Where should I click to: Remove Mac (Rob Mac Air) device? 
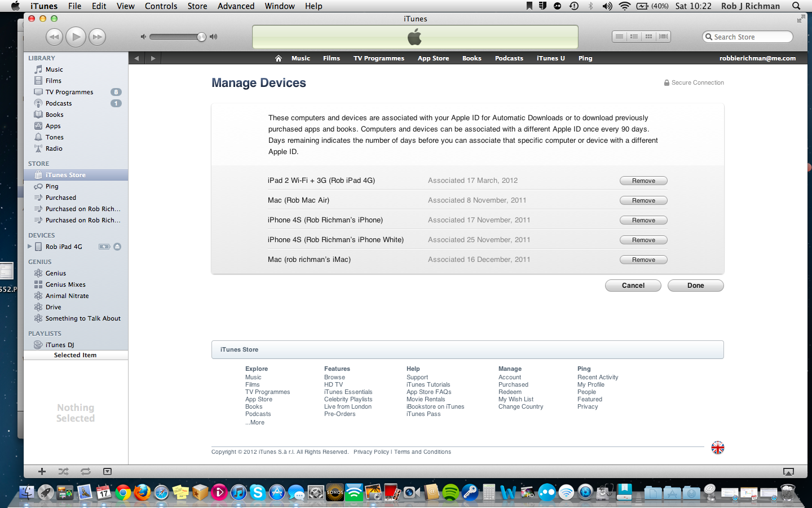(x=643, y=200)
